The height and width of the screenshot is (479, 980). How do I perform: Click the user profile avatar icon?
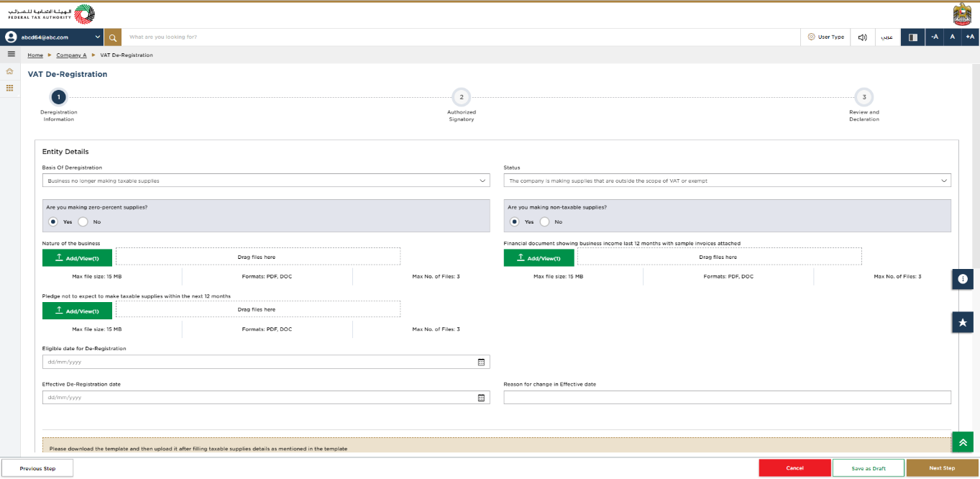coord(11,37)
